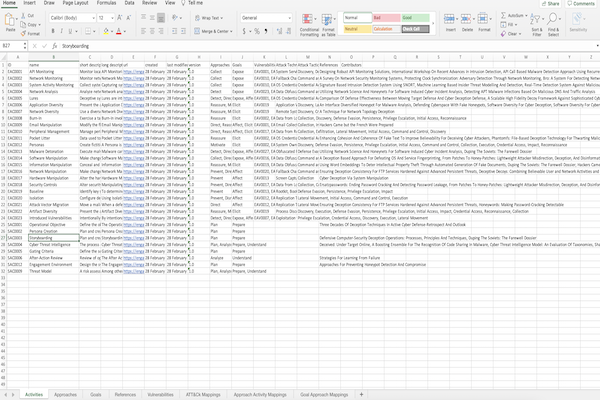Open Sort & Filter
Viewport: 600px width, 400px height.
536,24
